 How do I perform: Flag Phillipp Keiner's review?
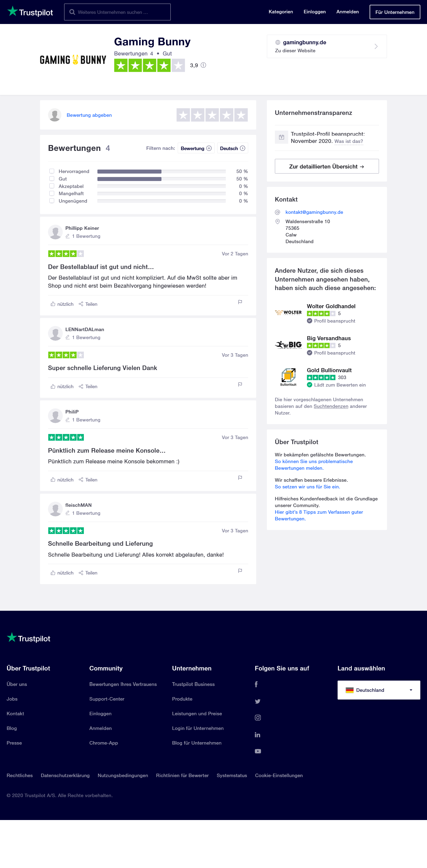coord(240,302)
